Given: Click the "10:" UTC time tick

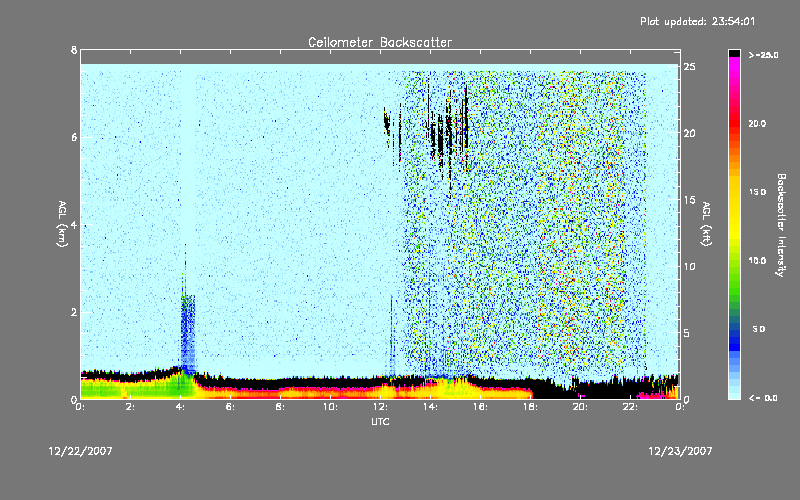Looking at the screenshot, I should coord(331,407).
